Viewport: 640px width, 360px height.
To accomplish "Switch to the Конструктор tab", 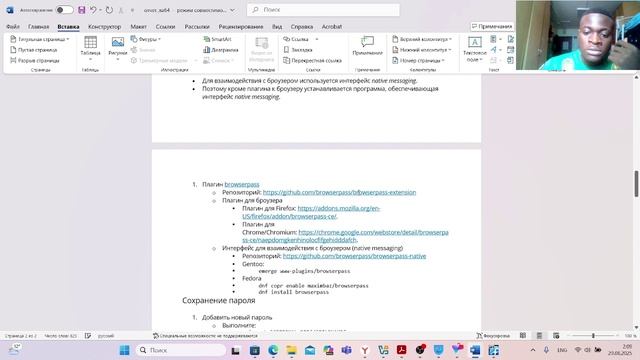I will click(104, 27).
